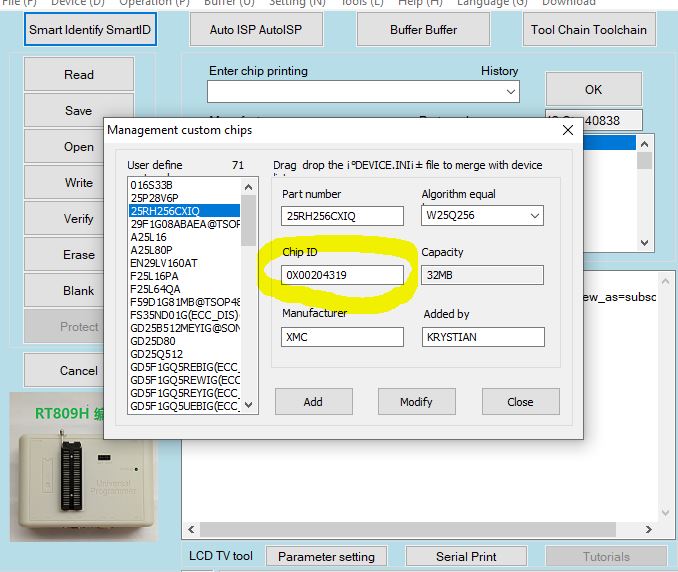The width and height of the screenshot is (678, 572).
Task: Click the Cancel button
Action: pos(64,371)
